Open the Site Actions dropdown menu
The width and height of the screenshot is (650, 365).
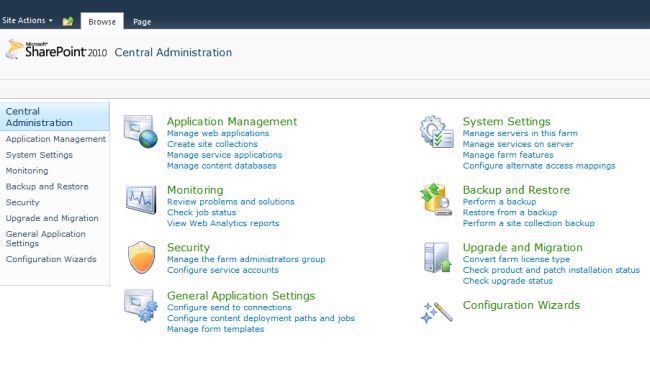pos(27,20)
